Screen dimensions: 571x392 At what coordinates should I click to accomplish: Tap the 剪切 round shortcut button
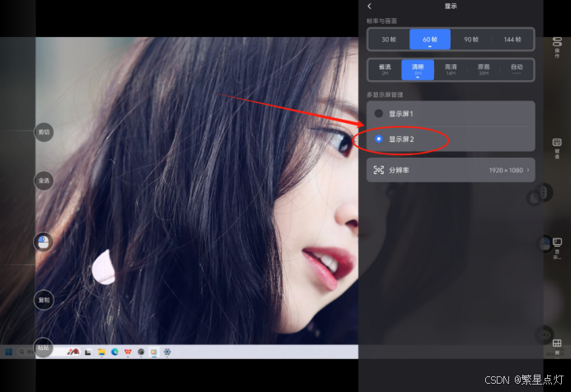pos(44,132)
